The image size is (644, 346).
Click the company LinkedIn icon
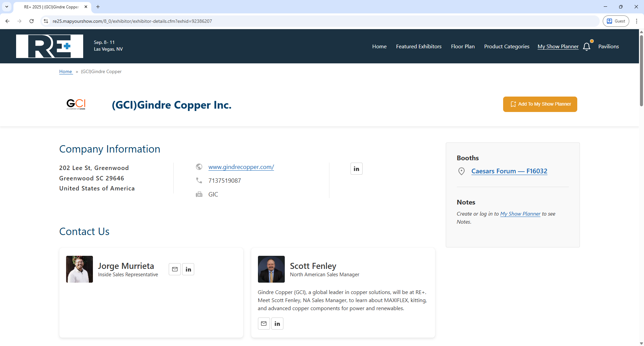coord(356,169)
